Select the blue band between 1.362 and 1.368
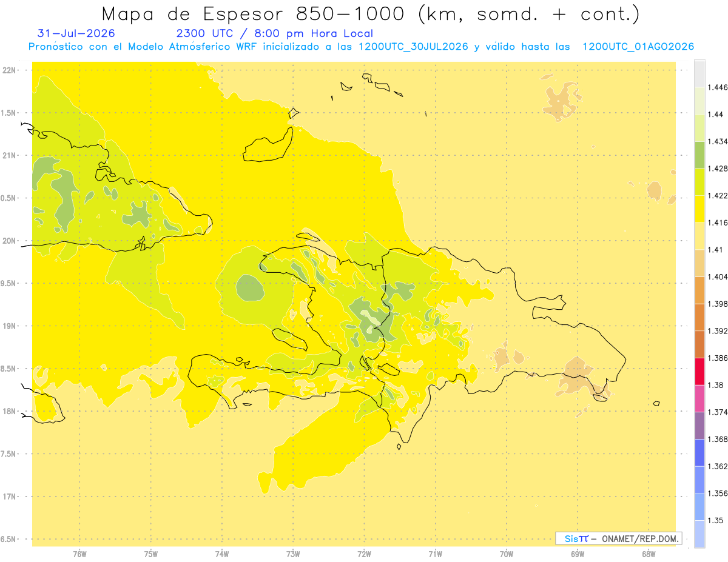The width and height of the screenshot is (728, 562). [x=699, y=452]
